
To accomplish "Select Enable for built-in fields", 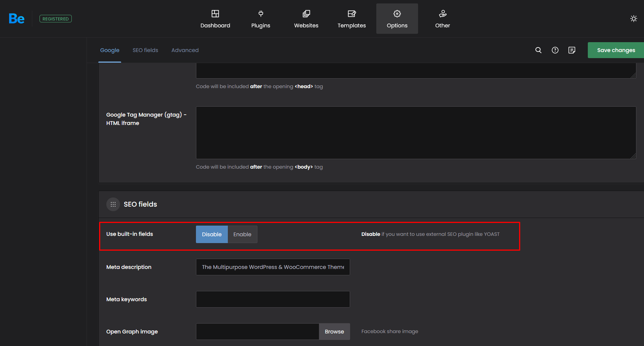I will pos(242,234).
